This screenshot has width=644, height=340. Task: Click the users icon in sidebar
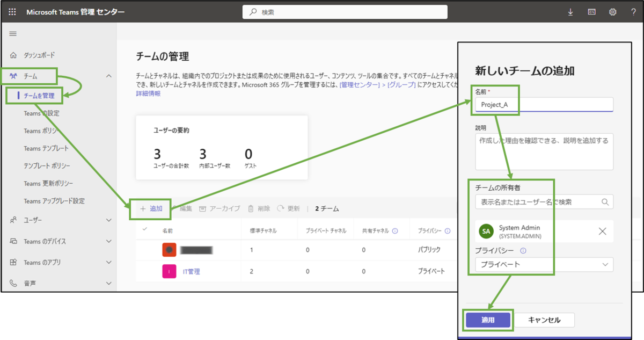click(x=13, y=220)
